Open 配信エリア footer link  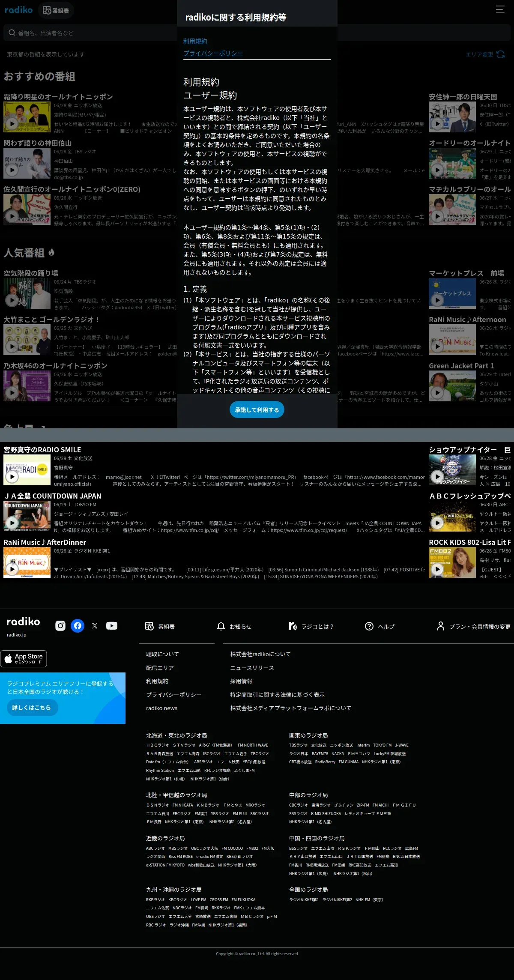[160, 668]
